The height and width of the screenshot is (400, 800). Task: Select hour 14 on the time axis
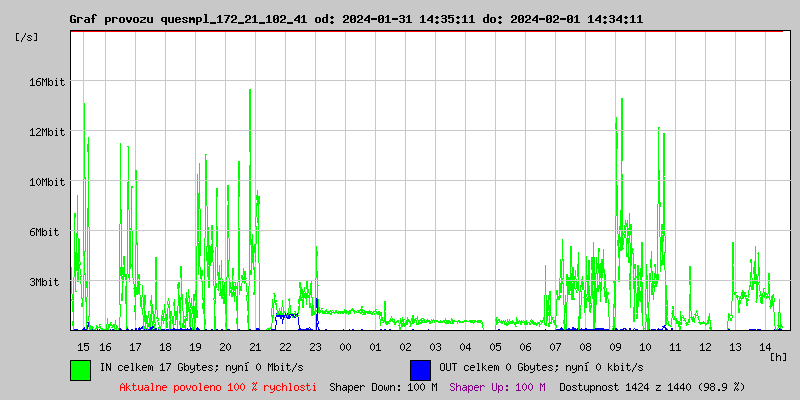[765, 347]
